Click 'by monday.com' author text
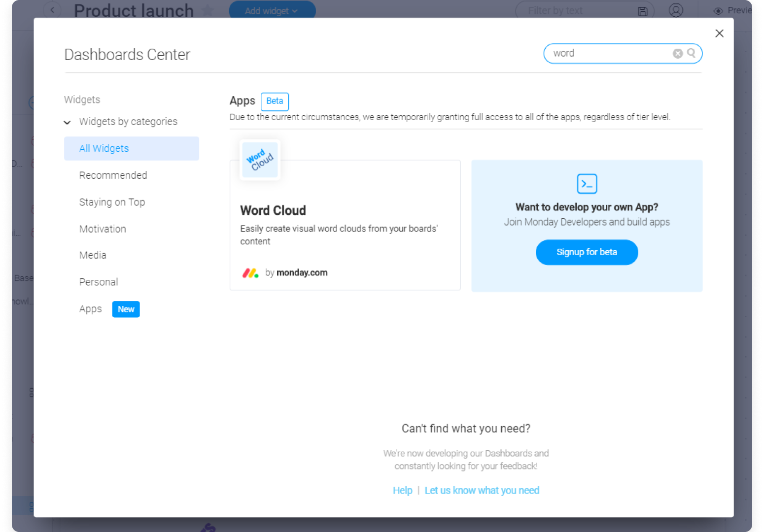Screen dimensions: 764x532 click(296, 273)
